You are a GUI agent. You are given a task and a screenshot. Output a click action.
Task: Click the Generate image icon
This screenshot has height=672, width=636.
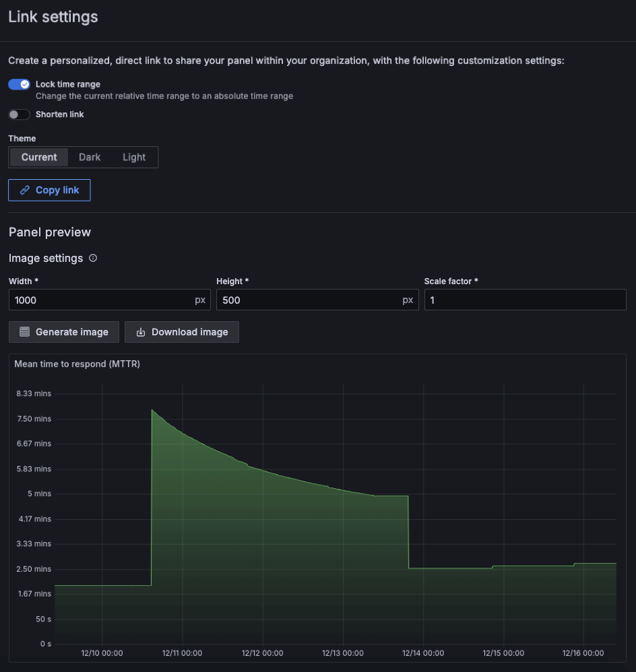pos(24,332)
